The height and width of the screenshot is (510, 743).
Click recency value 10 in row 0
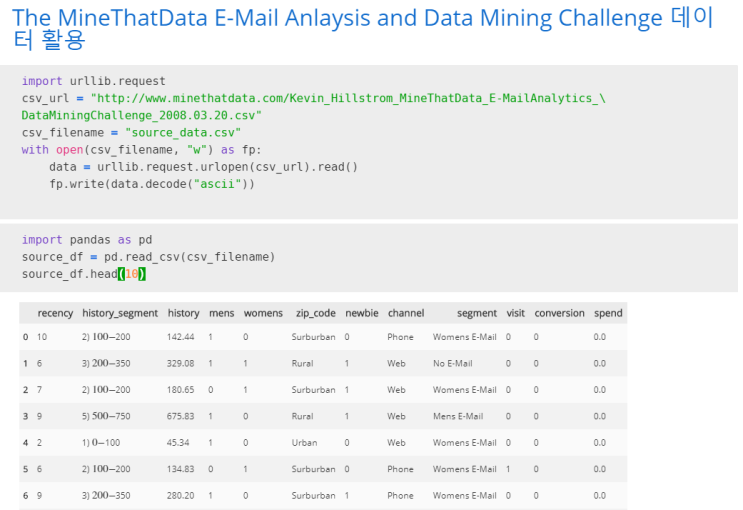(42, 337)
